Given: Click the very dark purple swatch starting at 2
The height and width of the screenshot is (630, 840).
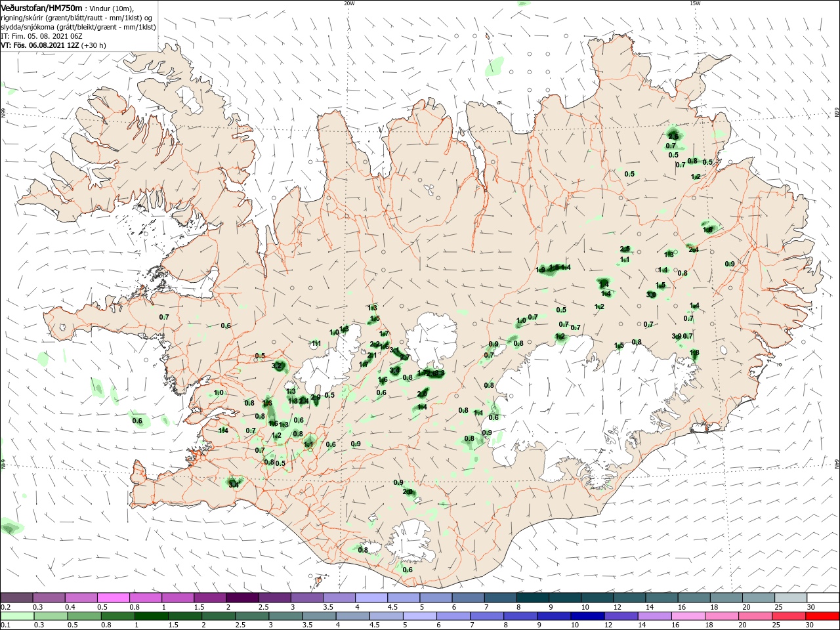Looking at the screenshot, I should pos(241,598).
